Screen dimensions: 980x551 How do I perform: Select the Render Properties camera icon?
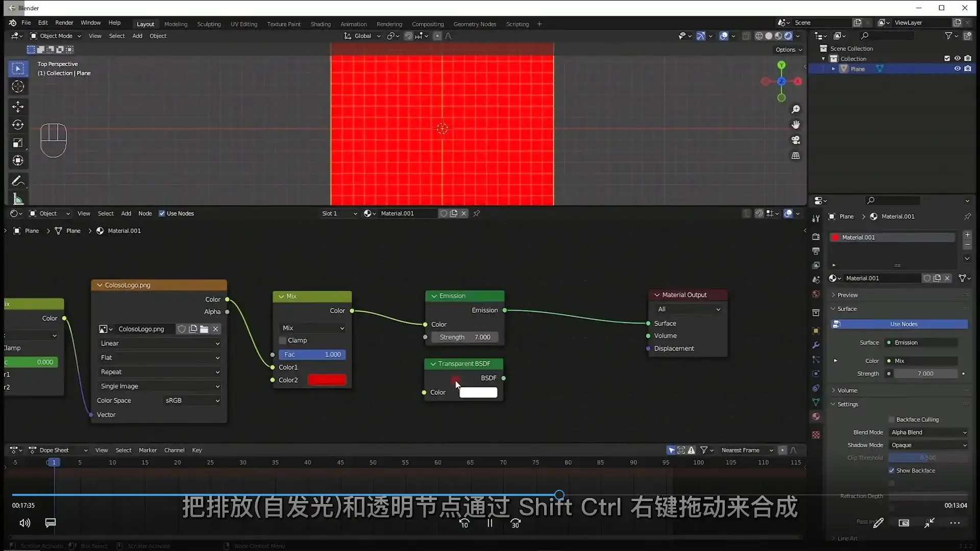pyautogui.click(x=816, y=236)
